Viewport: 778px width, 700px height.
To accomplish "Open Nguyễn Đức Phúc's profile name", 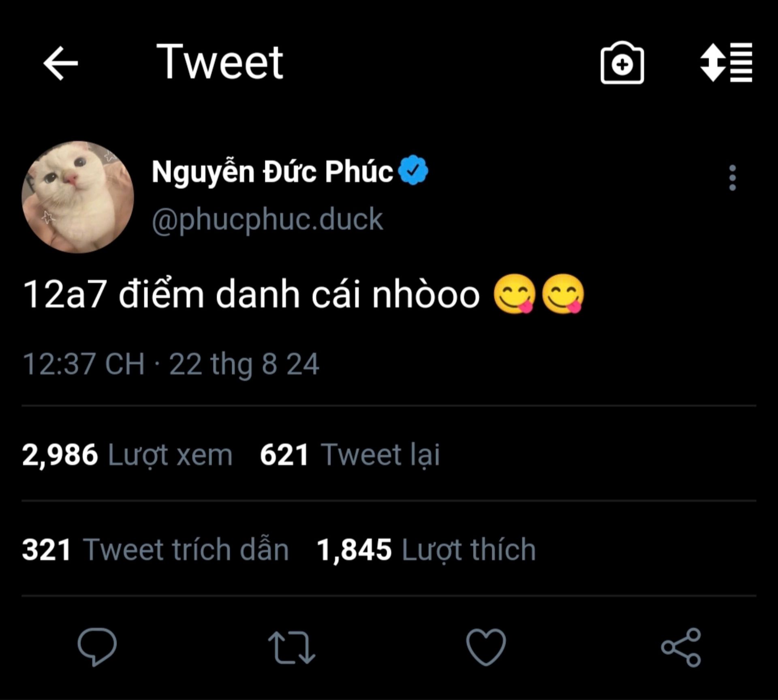I will click(272, 171).
